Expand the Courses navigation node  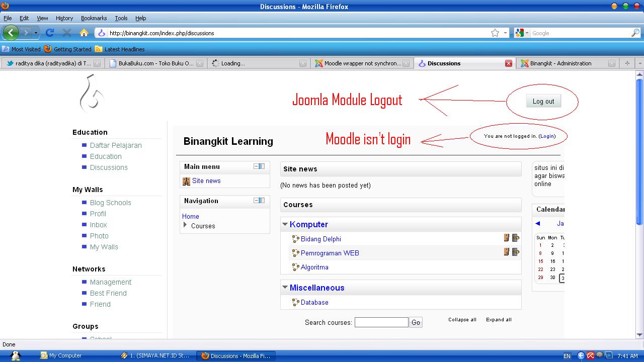coord(185,225)
